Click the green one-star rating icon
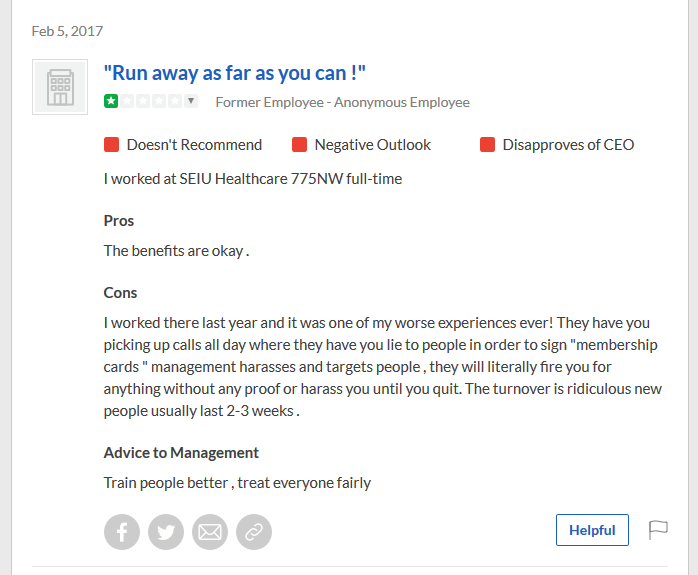Screen dimensions: 698x575 (111, 101)
